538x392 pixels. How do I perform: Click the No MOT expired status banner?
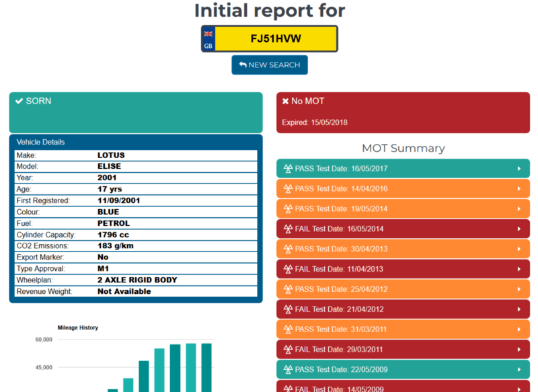tap(403, 112)
